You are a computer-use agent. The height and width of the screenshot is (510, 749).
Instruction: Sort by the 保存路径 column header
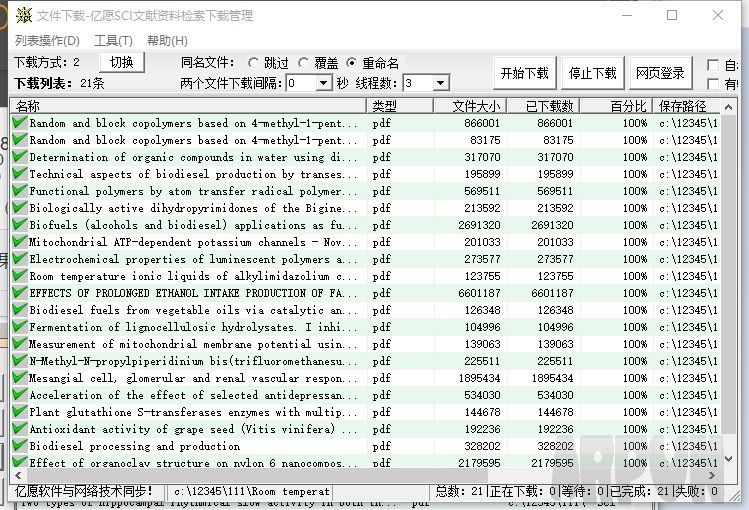click(687, 106)
